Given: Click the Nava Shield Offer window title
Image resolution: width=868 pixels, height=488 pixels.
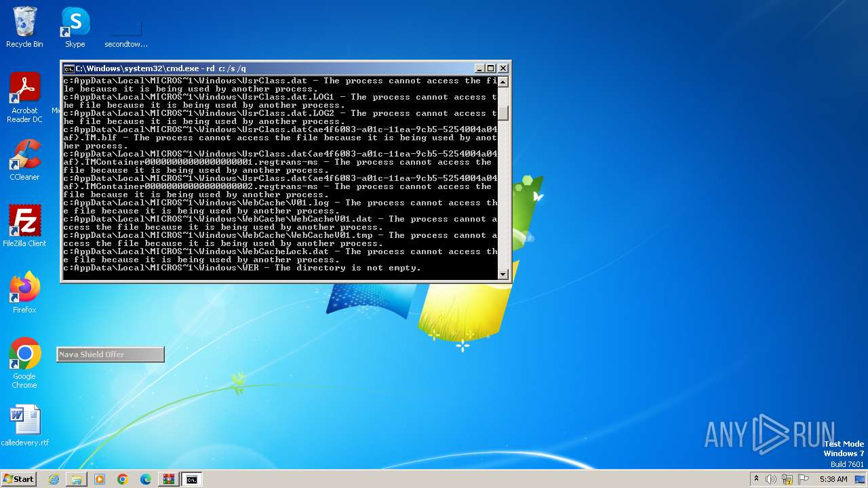Looking at the screenshot, I should tap(110, 354).
